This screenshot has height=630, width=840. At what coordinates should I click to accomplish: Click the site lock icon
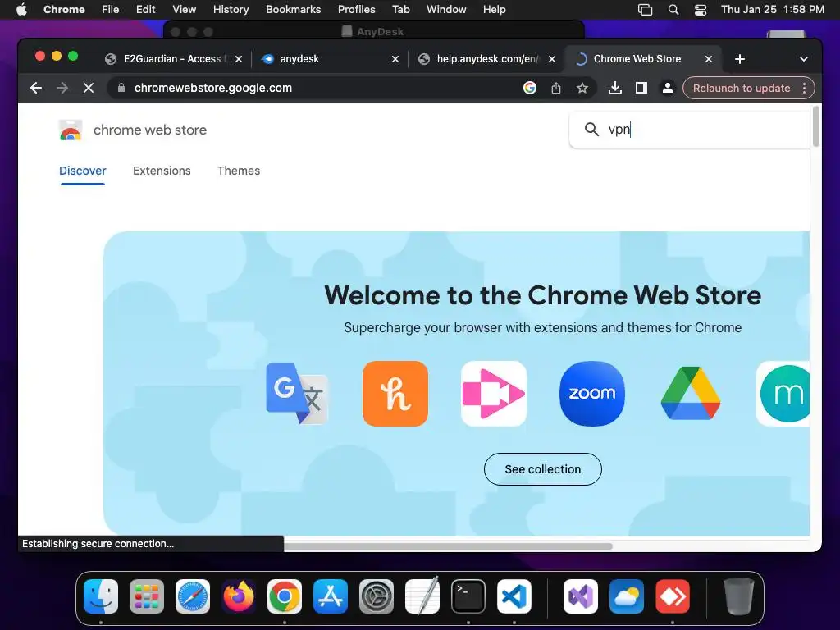[x=121, y=88]
